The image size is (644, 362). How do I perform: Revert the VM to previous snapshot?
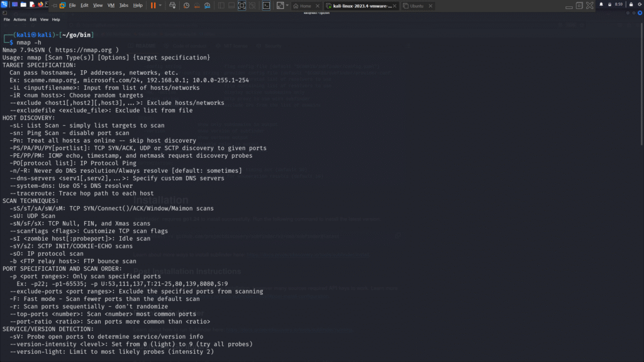point(197,6)
